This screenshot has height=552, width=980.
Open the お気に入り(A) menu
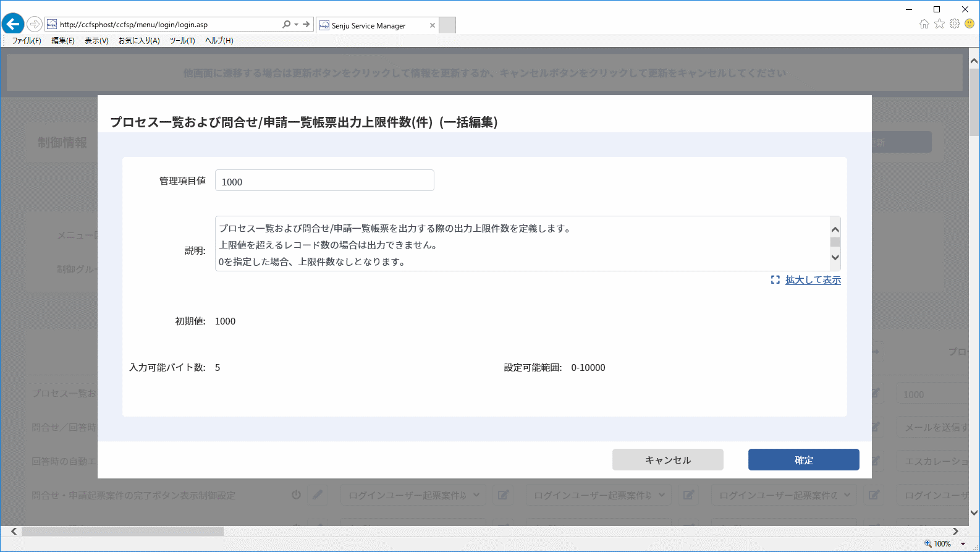[x=139, y=41]
